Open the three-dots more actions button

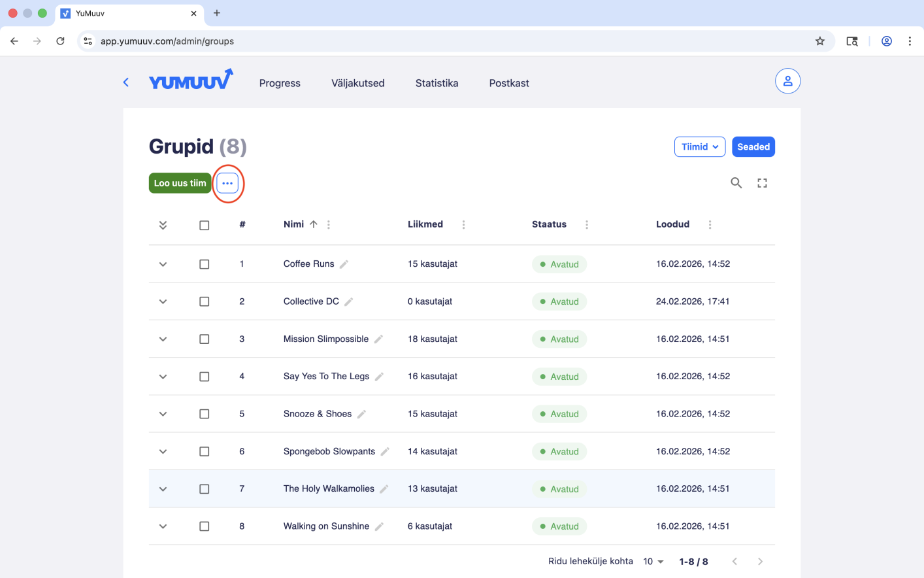pos(227,183)
